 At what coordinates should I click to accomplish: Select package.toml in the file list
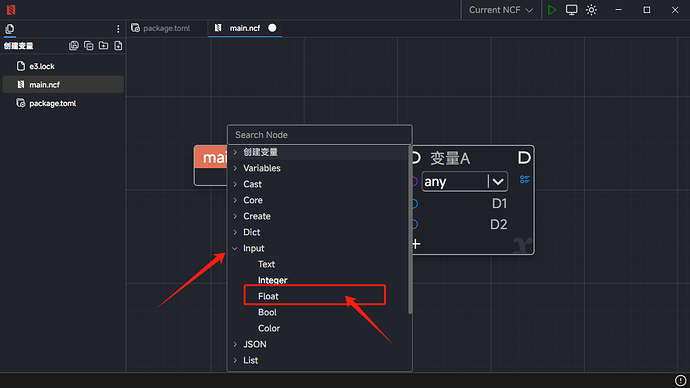pyautogui.click(x=63, y=103)
